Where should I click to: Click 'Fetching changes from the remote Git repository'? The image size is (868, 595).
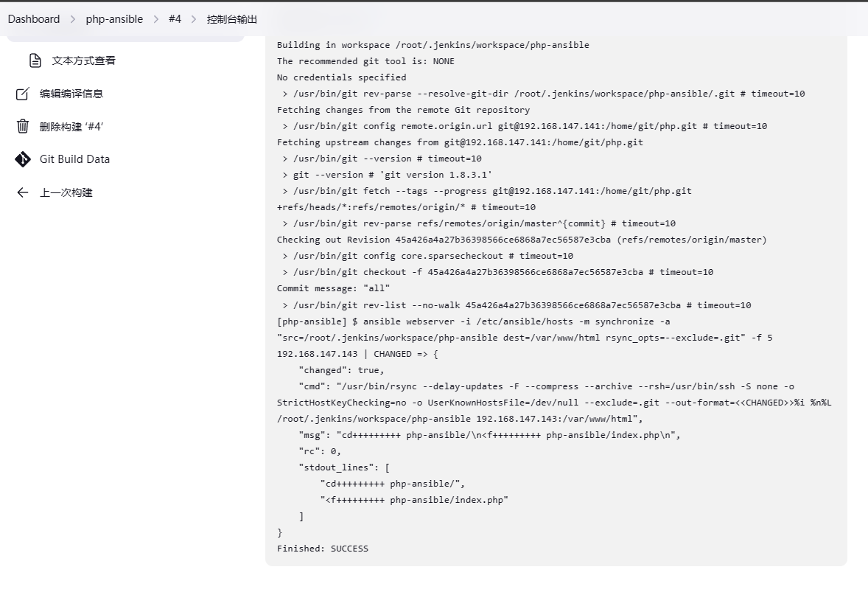tap(403, 110)
